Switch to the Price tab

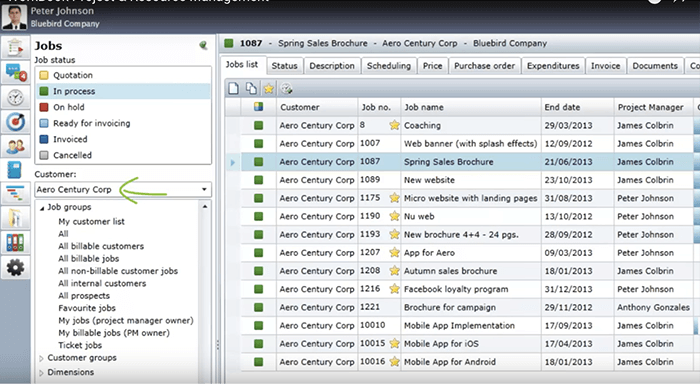click(433, 66)
